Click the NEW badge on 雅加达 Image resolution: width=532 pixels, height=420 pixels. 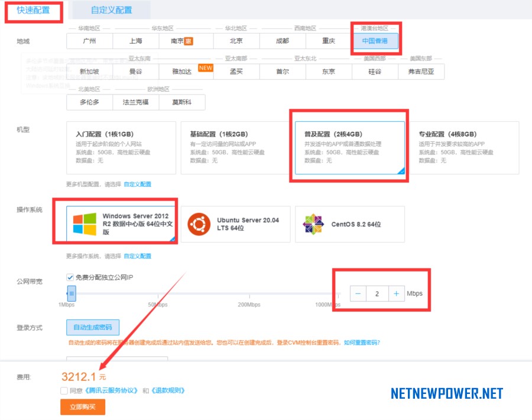pos(206,68)
